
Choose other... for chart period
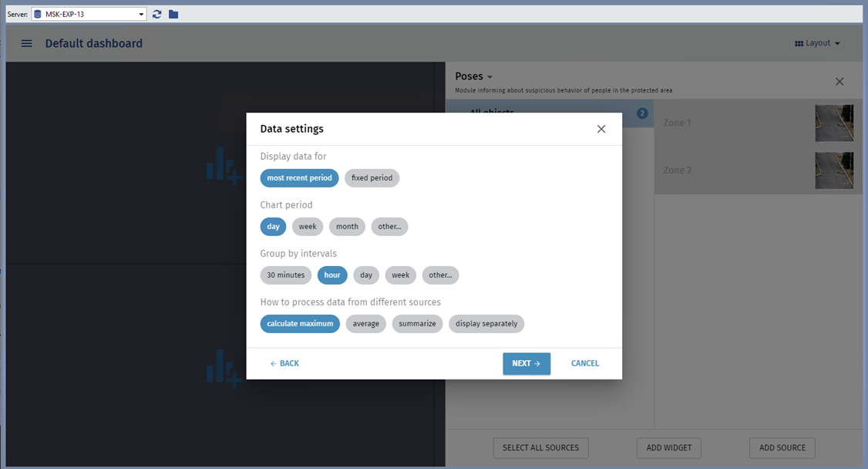coord(389,227)
